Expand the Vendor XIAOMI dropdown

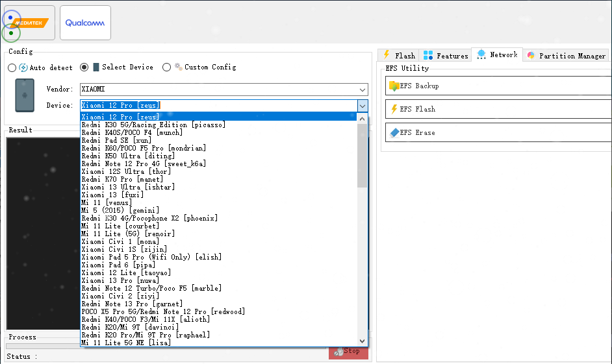tap(363, 90)
